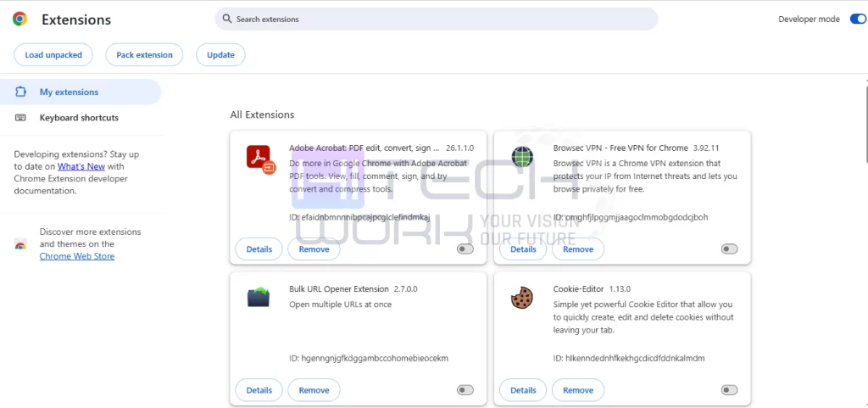
Task: Click the Adobe Acrobat extension icon
Action: click(x=260, y=159)
